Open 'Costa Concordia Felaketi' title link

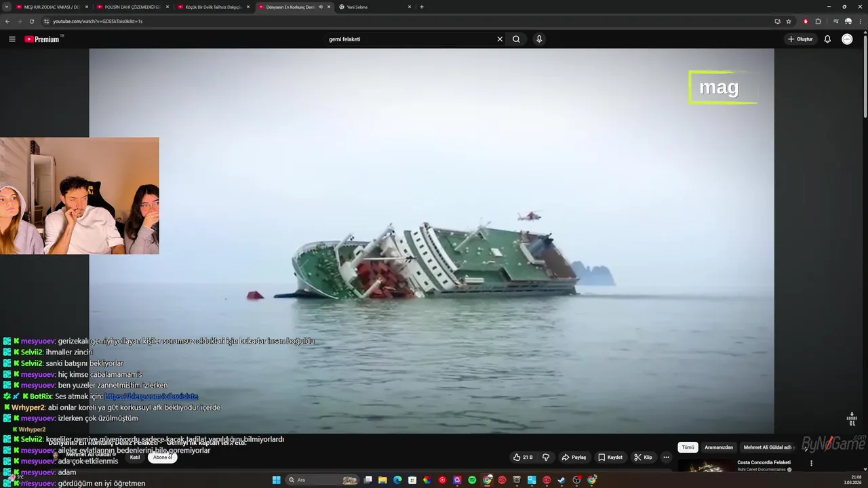(764, 462)
